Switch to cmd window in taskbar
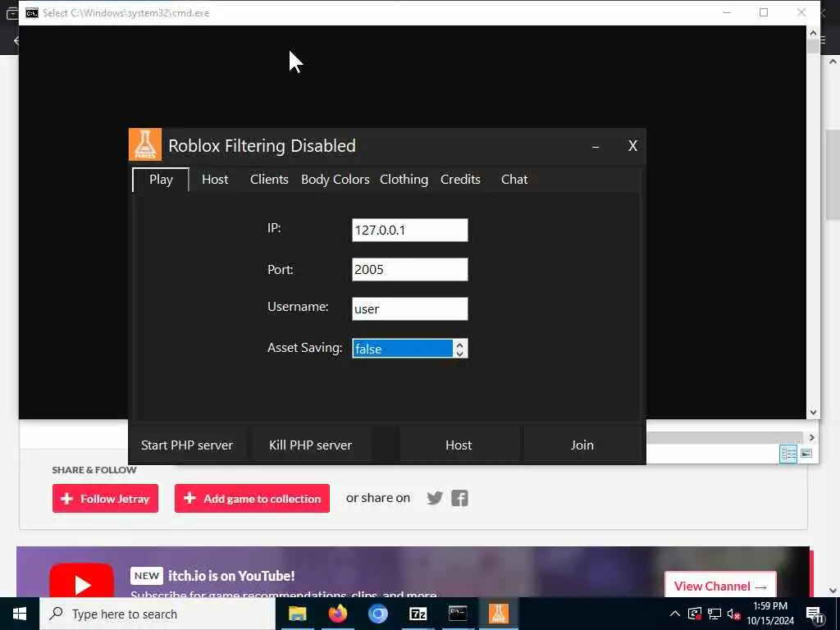 (458, 614)
